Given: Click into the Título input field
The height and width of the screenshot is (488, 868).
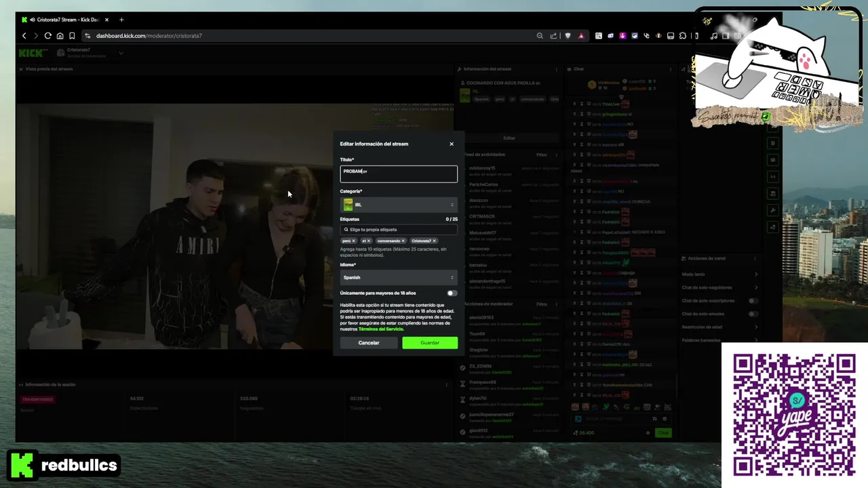Looking at the screenshot, I should point(399,174).
